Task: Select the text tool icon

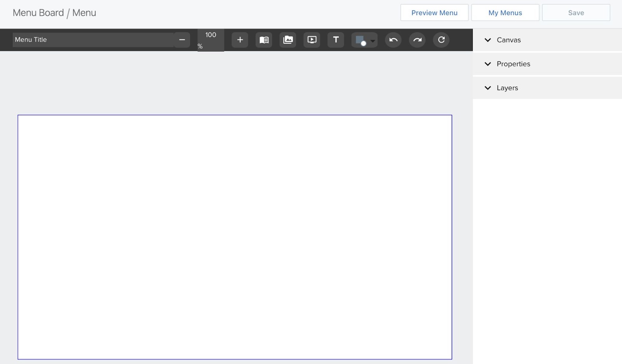Action: pyautogui.click(x=335, y=40)
